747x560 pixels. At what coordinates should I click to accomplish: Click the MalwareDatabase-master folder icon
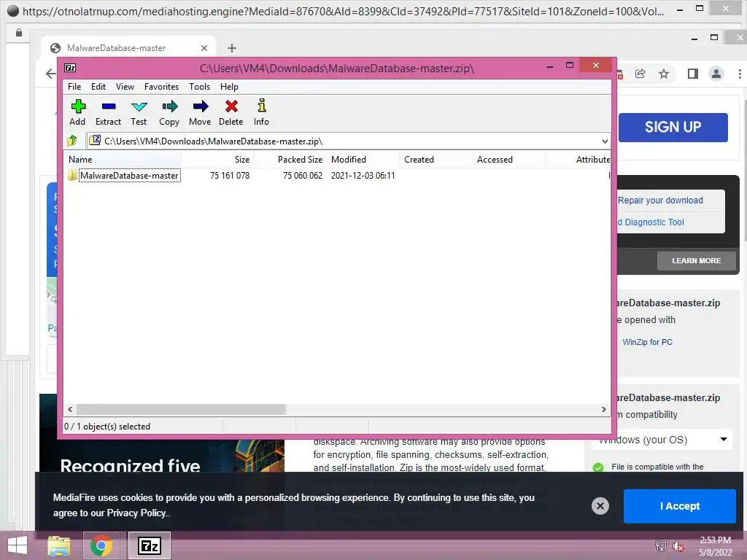click(72, 175)
